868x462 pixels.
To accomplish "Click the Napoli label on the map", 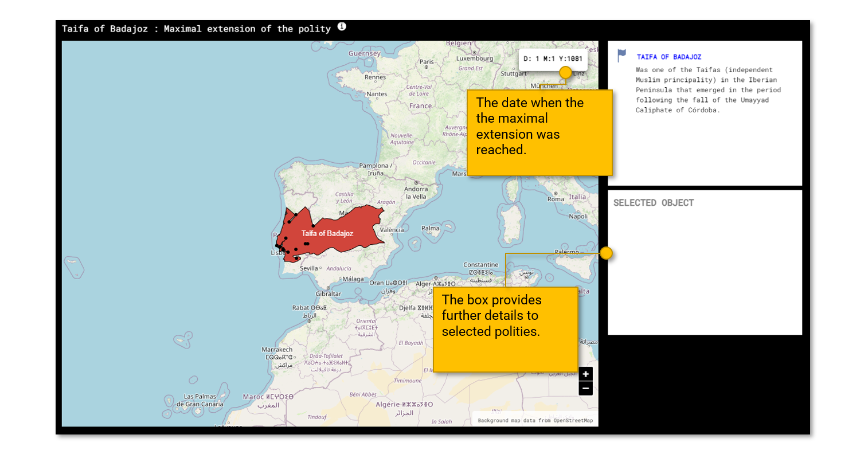I will click(578, 217).
